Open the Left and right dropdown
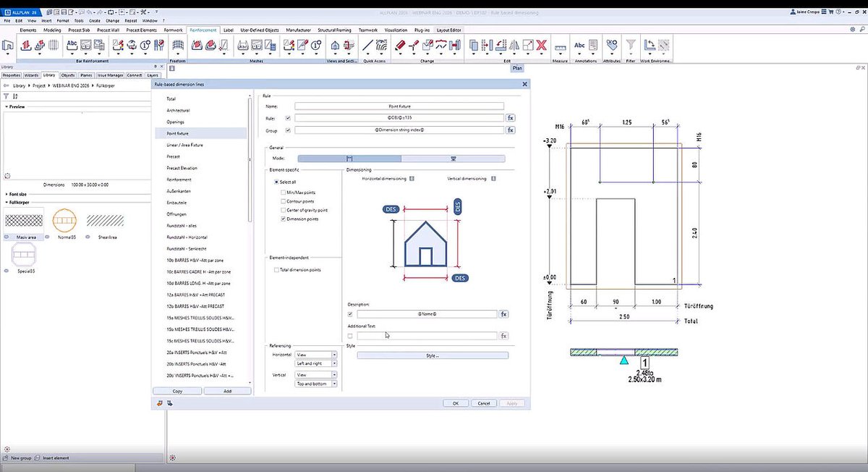Screen dimensions: 868x472 (316, 363)
